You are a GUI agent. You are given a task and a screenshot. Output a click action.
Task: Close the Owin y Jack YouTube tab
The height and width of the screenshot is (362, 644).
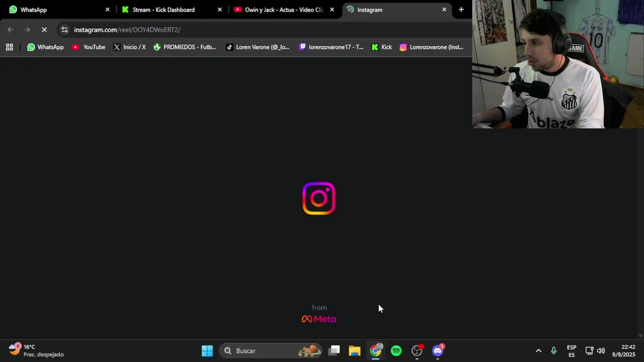tap(332, 10)
